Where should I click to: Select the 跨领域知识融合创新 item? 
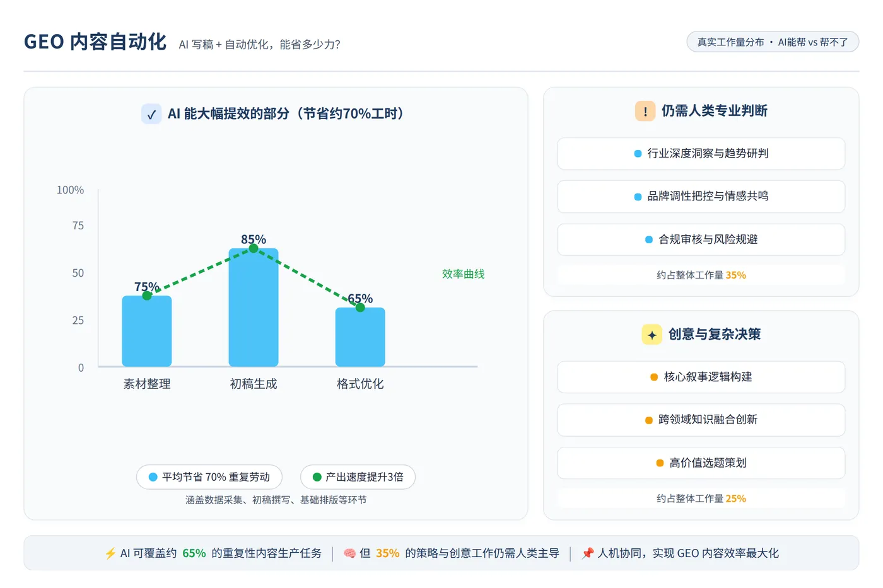pos(701,420)
